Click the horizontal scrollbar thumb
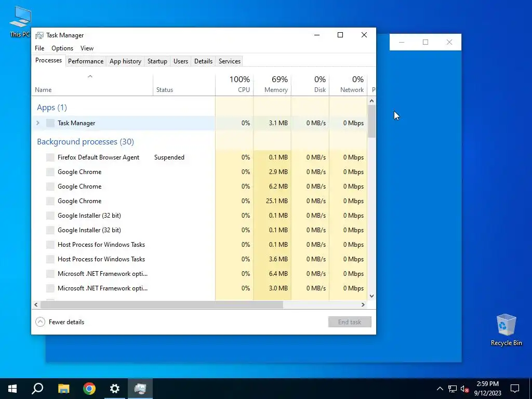 pyautogui.click(x=162, y=304)
